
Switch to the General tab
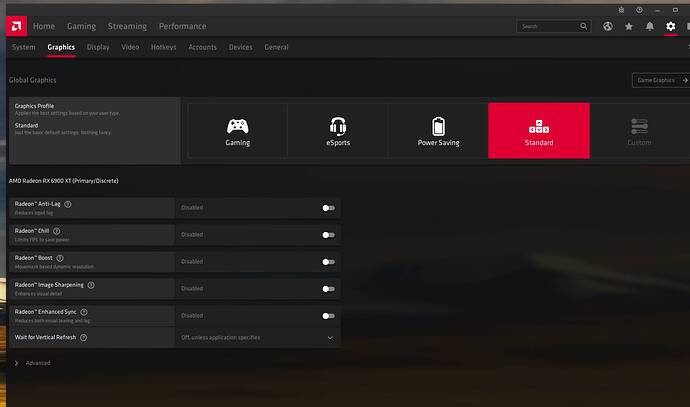(276, 47)
